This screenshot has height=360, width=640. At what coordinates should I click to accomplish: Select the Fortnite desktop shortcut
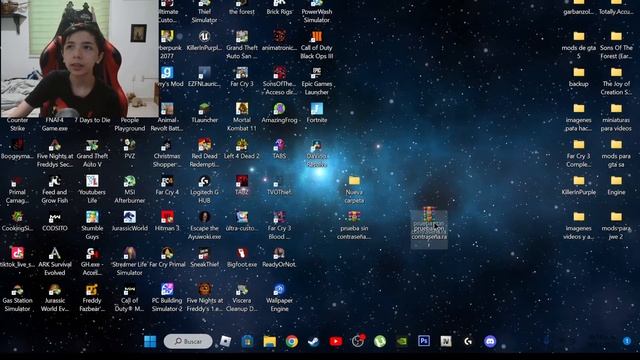[x=317, y=113]
